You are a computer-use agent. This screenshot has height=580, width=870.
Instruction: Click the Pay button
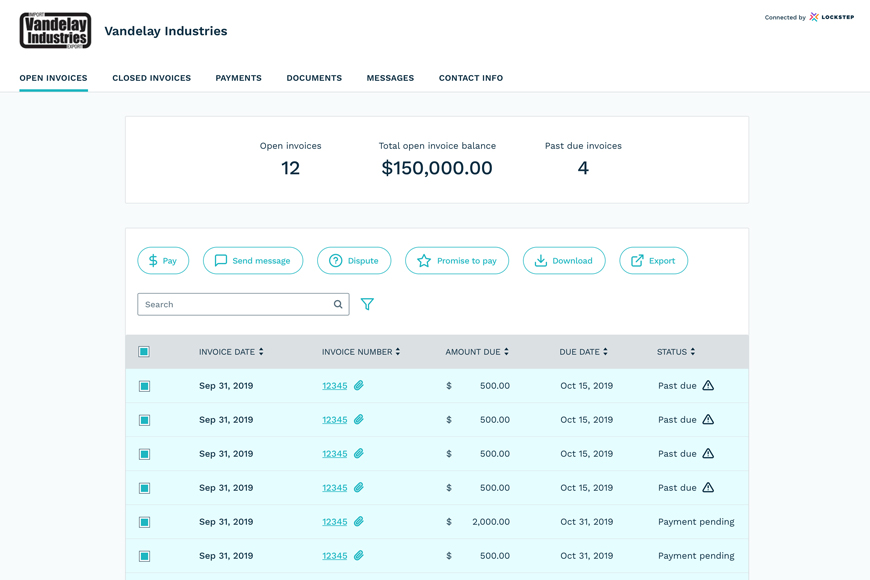[x=163, y=260]
